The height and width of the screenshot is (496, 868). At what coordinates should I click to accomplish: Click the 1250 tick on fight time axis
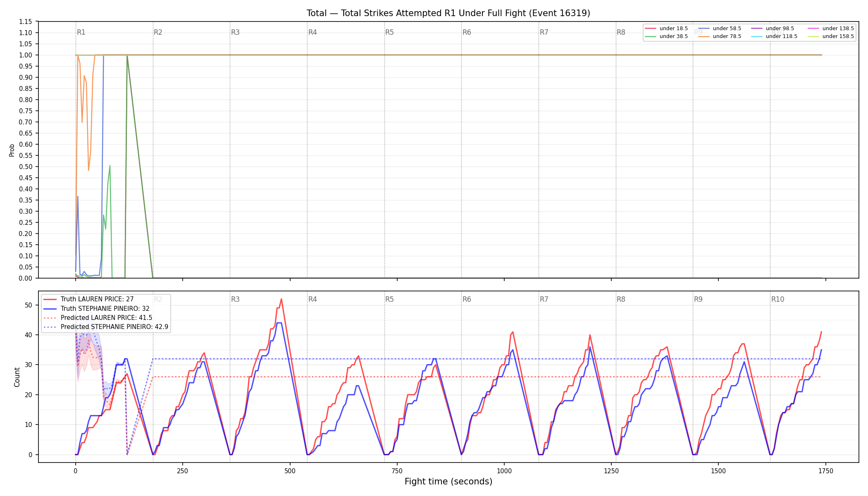611,471
